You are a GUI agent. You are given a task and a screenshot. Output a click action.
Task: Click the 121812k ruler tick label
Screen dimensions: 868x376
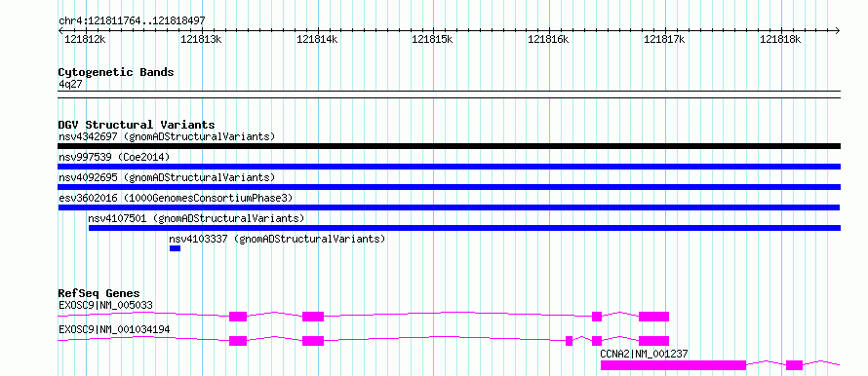click(85, 39)
